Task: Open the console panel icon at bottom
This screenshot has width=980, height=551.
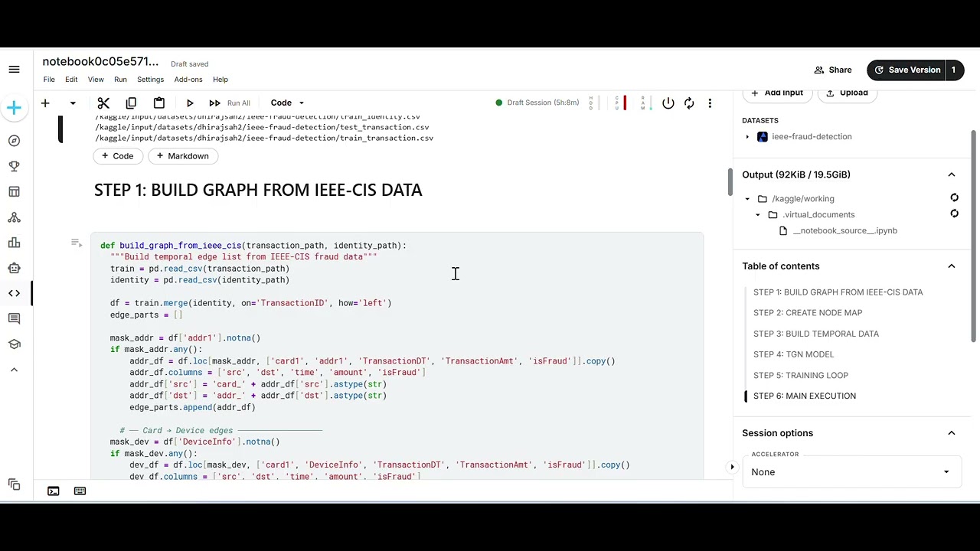Action: point(54,491)
